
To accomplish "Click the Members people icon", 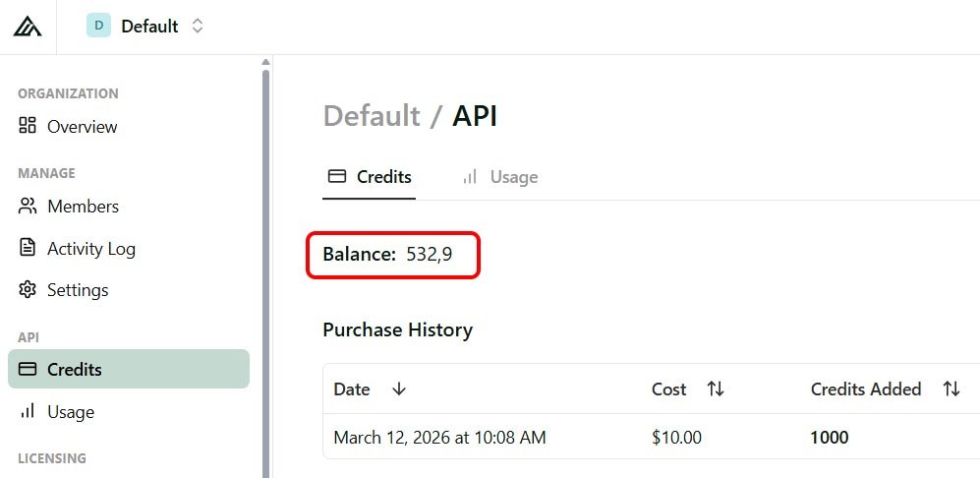I will point(28,207).
